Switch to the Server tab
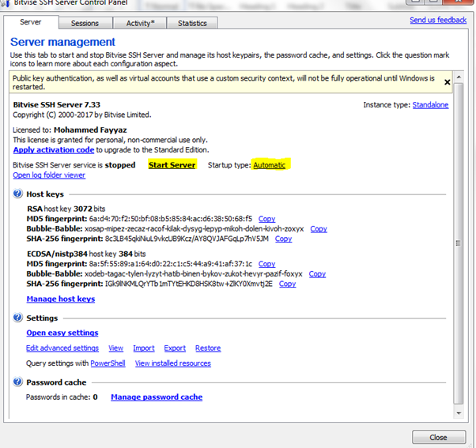Viewport: 476px width, 448px height. tap(31, 22)
